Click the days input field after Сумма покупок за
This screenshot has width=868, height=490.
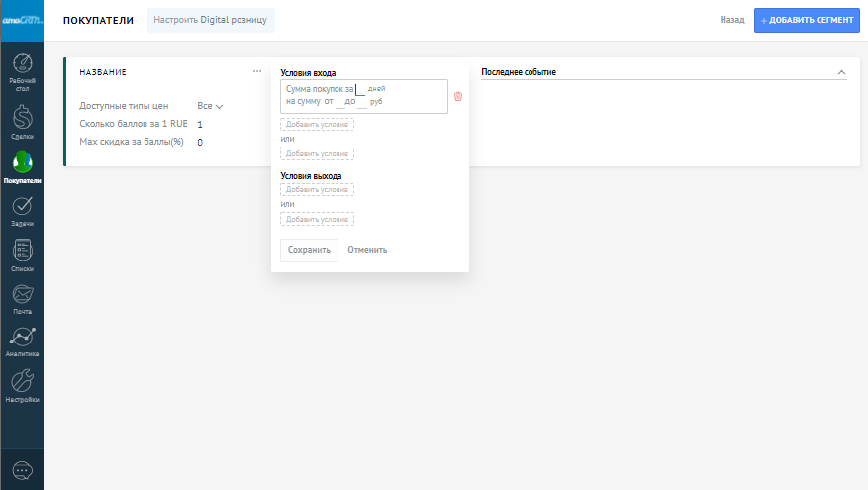(x=362, y=89)
